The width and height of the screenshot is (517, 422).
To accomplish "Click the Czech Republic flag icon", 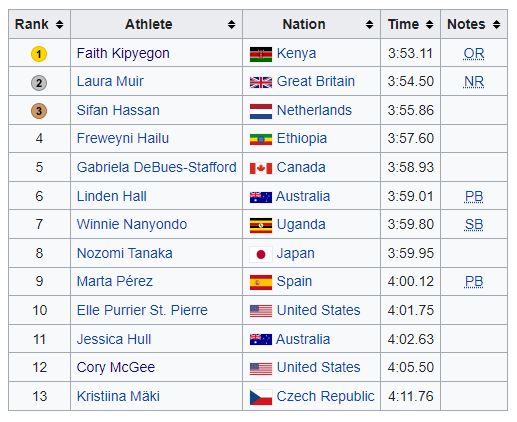I will coord(261,397).
